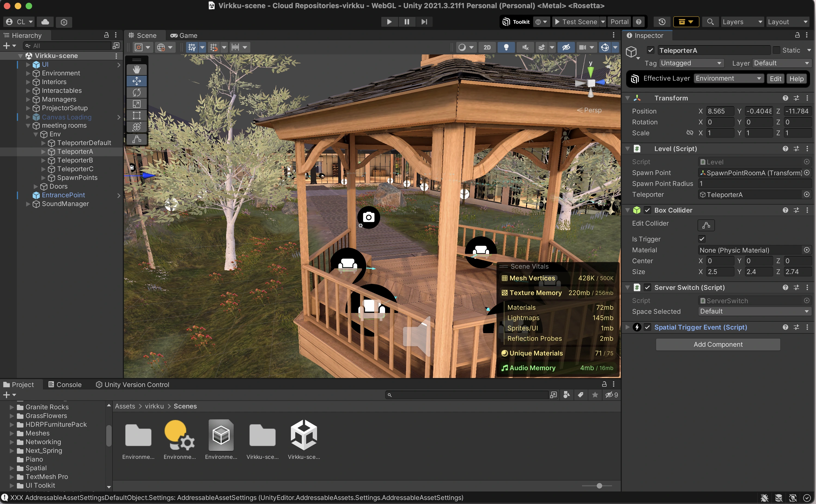
Task: Select the Hand view tool
Action: [x=136, y=70]
